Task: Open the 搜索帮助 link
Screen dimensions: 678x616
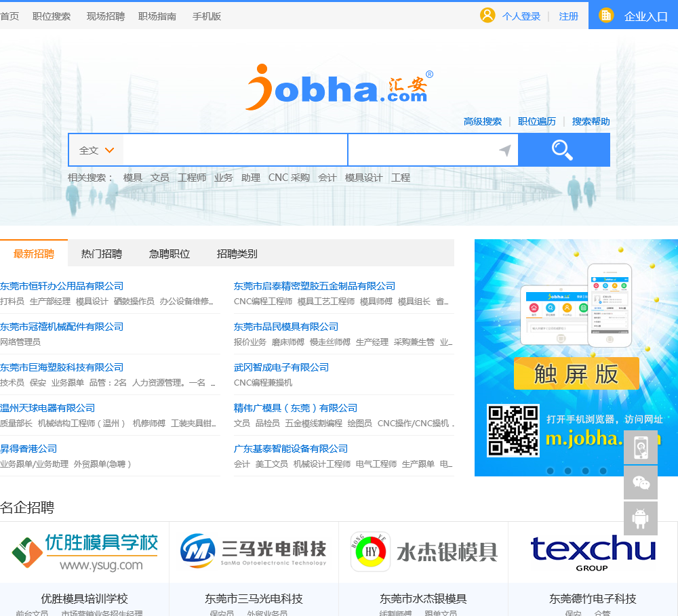Action: 591,121
